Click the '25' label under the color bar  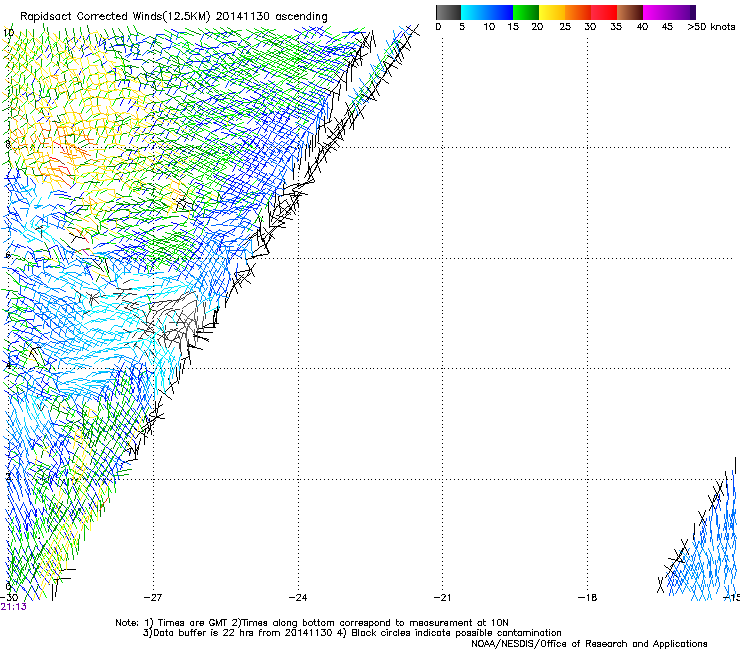click(x=565, y=27)
